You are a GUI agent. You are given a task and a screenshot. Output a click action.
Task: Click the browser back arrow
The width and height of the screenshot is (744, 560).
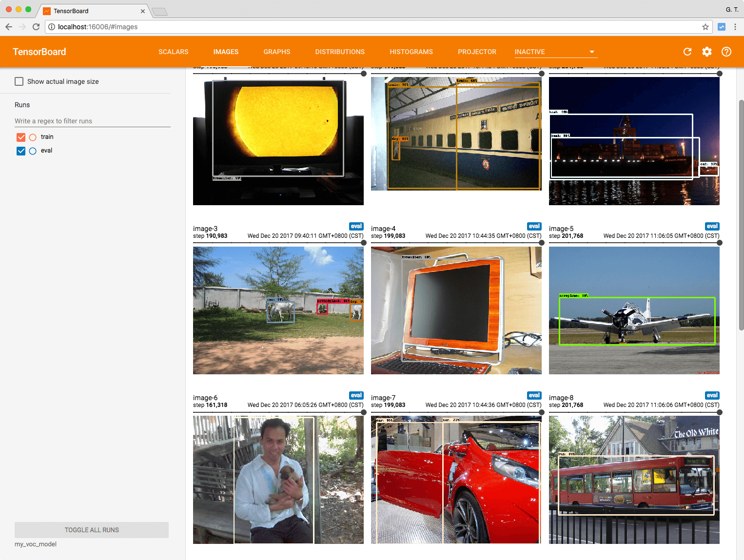pyautogui.click(x=9, y=27)
